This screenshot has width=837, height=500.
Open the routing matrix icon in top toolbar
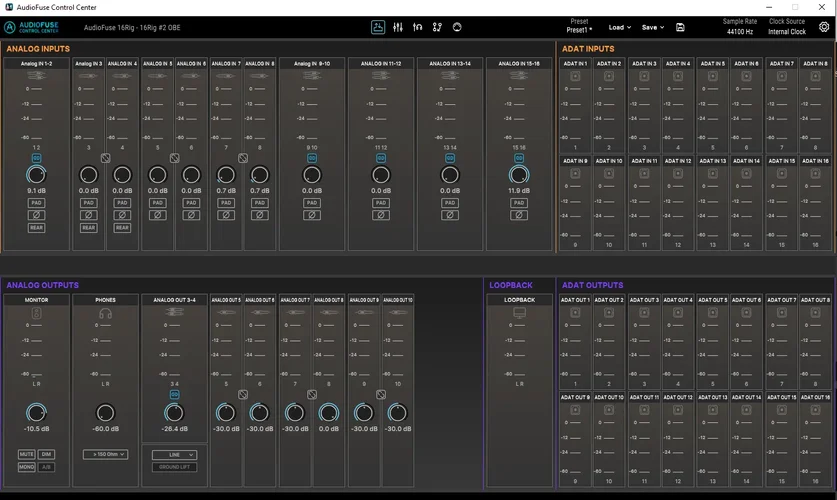pyautogui.click(x=437, y=27)
